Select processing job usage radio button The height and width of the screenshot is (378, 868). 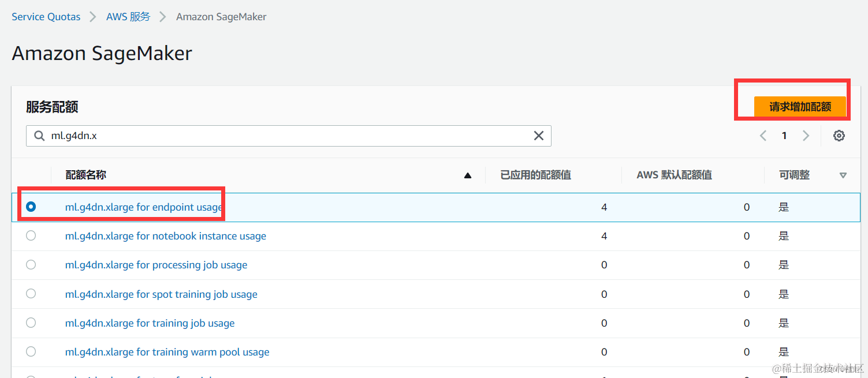(x=31, y=264)
